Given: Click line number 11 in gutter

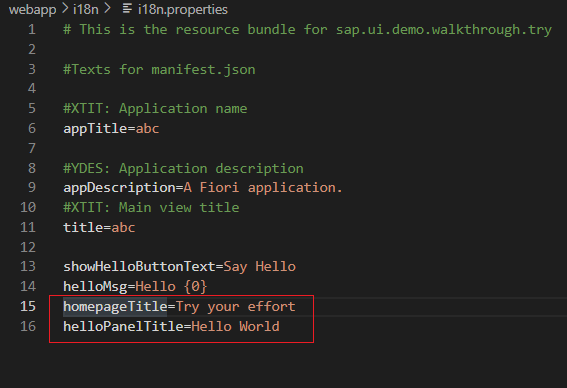Looking at the screenshot, I should click(28, 227).
